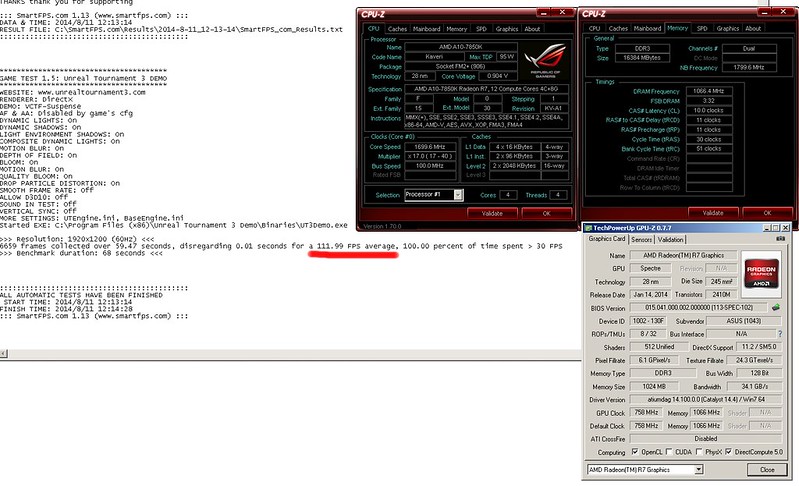This screenshot has width=799, height=486.
Task: Click the Bandwidth value 34.1 GB/s
Action: point(755,386)
